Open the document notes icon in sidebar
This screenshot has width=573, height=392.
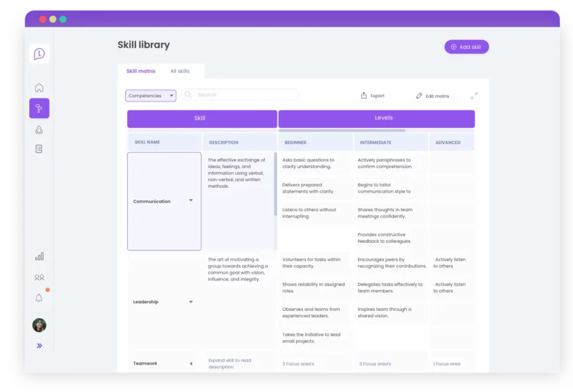coord(39,148)
